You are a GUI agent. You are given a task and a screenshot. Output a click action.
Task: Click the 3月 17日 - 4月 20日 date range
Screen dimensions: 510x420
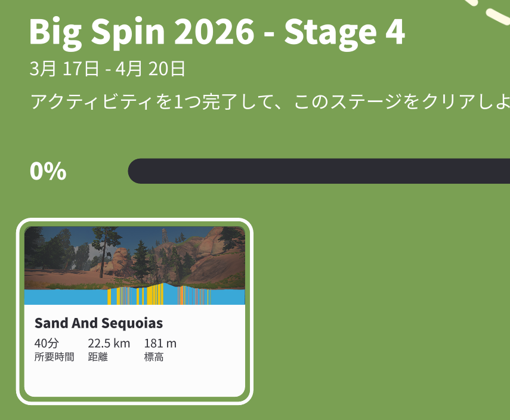point(107,69)
